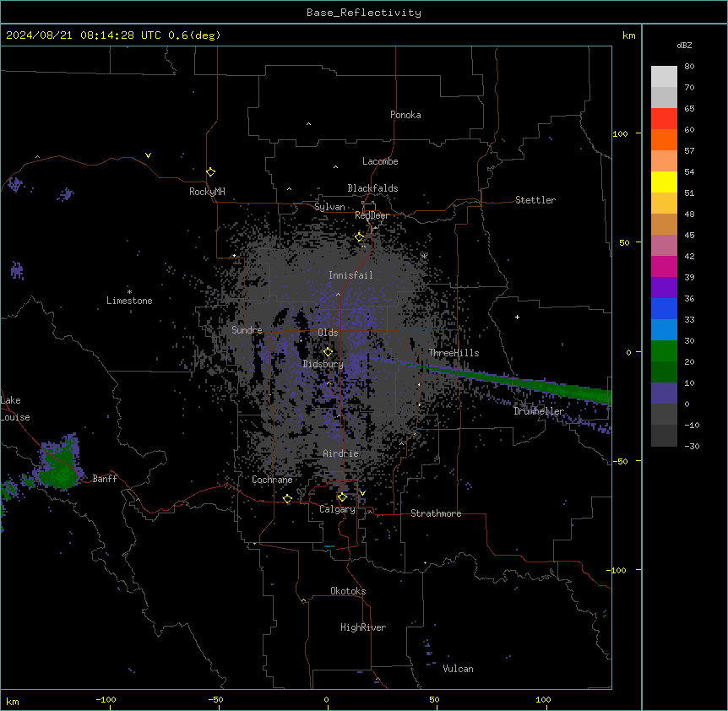Click the yellow diamond marker above Calgary label
The image size is (728, 711).
point(342,497)
